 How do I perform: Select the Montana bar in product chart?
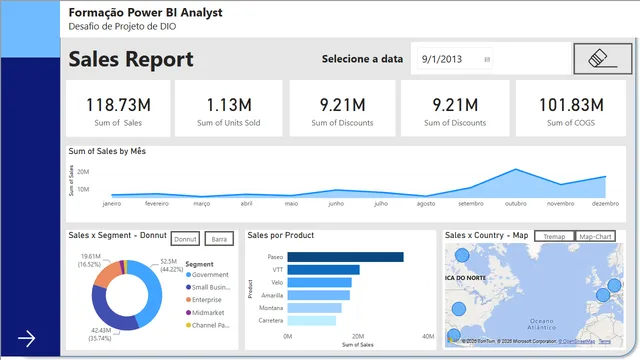315,308
